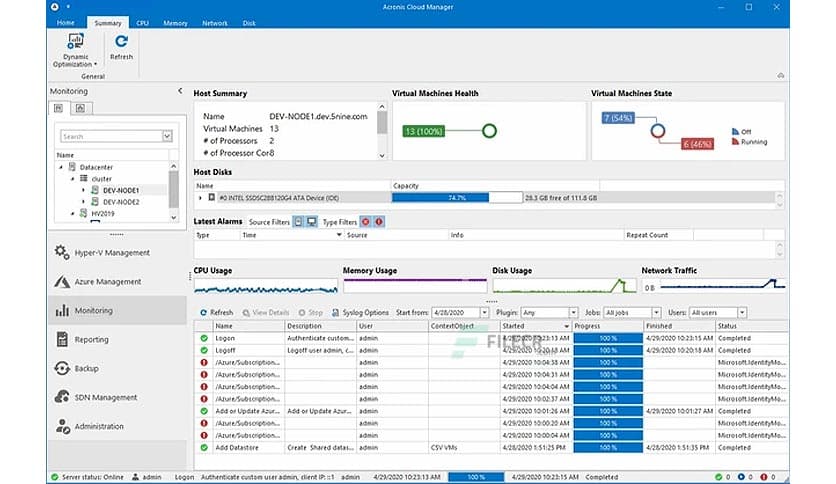Click green status icon on Logon row
Viewport: 836px width, 484px height.
coord(204,338)
